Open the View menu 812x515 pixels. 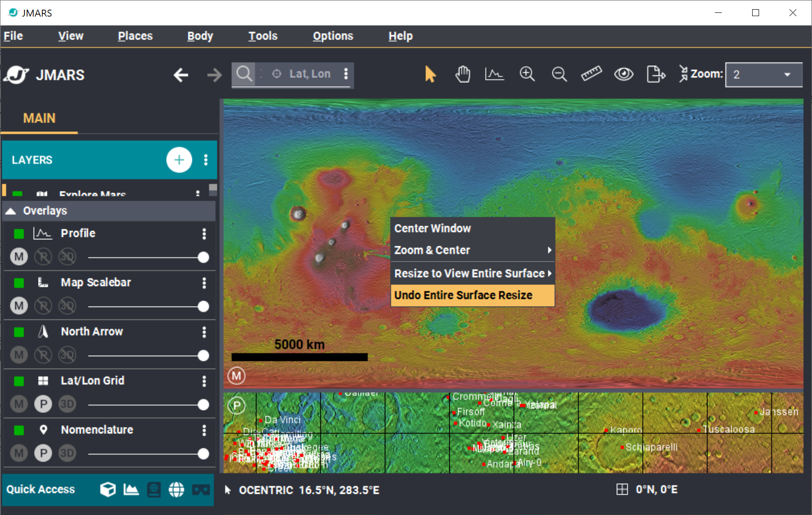click(x=71, y=36)
